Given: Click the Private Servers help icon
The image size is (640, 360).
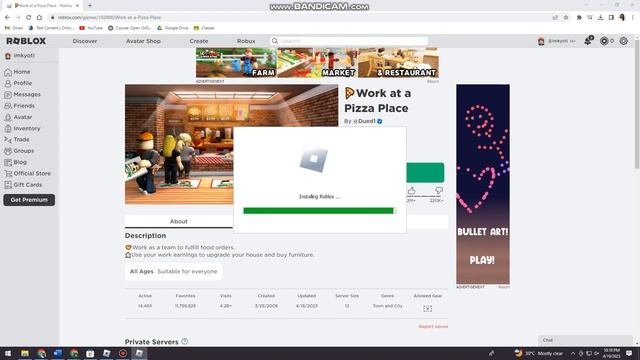Looking at the screenshot, I should tap(185, 342).
